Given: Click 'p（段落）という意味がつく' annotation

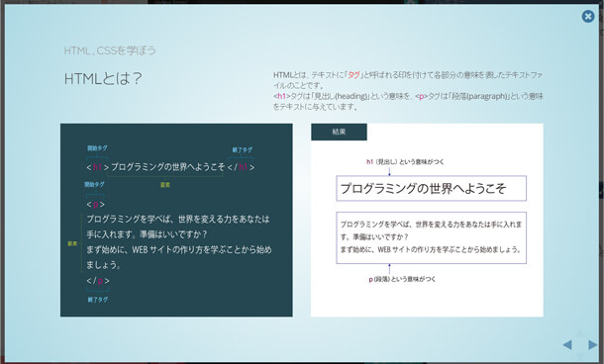Looking at the screenshot, I should click(402, 279).
